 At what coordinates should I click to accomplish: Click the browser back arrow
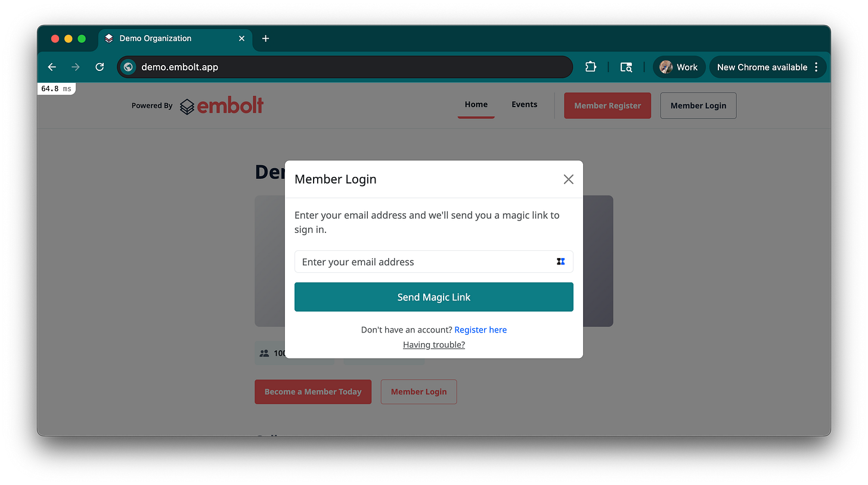point(52,67)
